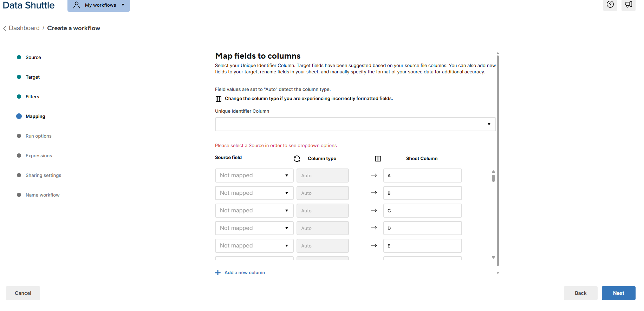Open the announcements megaphone icon
The image size is (644, 311).
629,5
